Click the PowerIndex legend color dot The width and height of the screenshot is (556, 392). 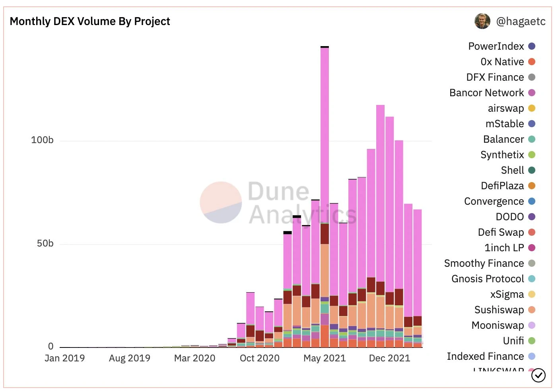(x=532, y=47)
